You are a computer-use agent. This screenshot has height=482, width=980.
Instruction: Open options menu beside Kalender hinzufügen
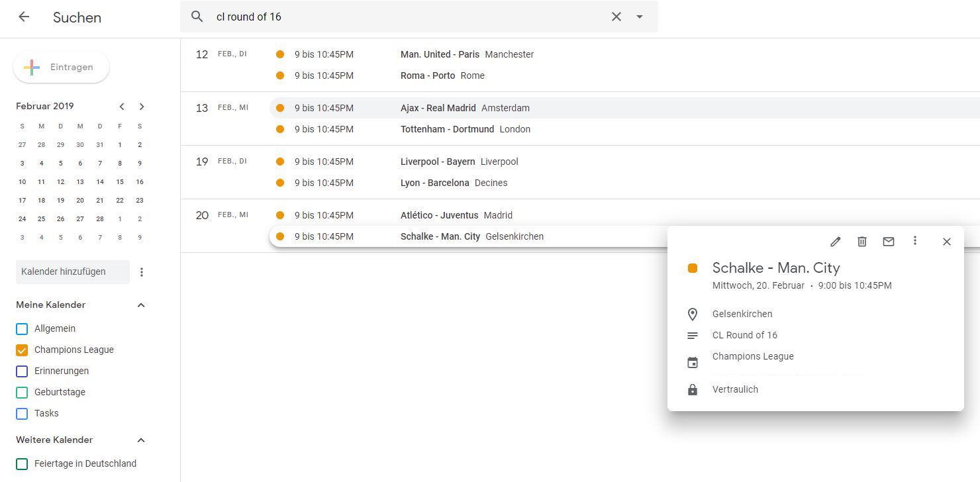tap(142, 271)
